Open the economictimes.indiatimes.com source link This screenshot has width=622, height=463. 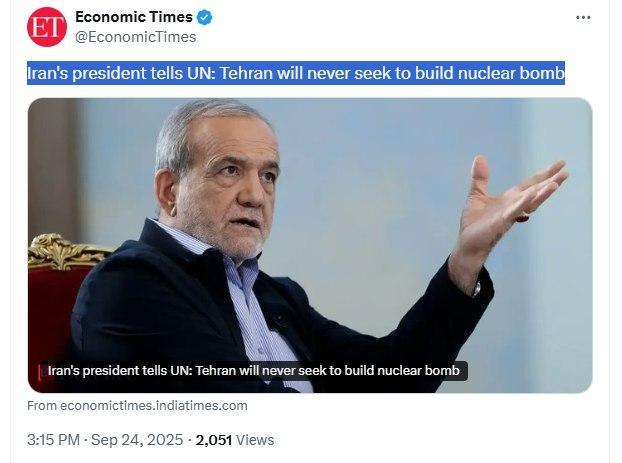tap(137, 406)
